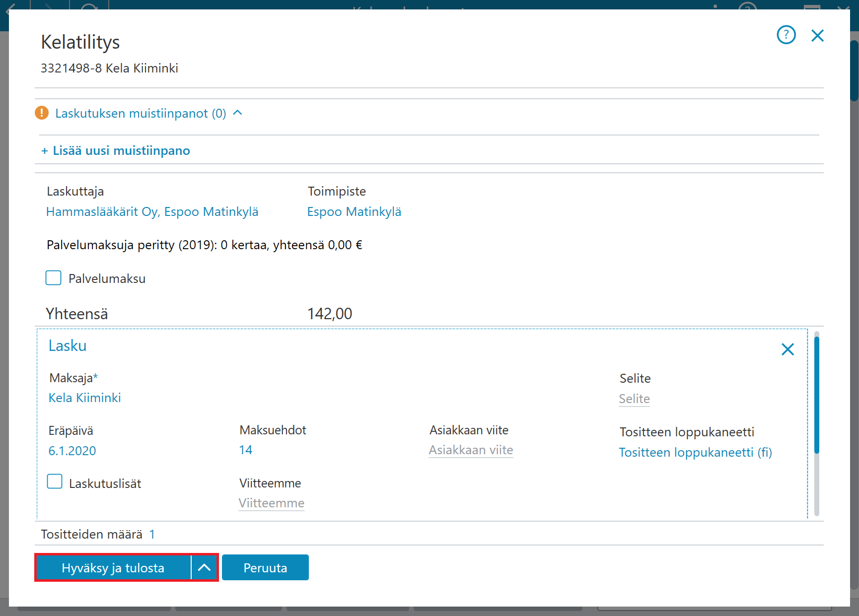Click the orange warning icon beside Laskutuksen muistiinpanot
Viewport: 859px width, 616px height.
pos(42,113)
